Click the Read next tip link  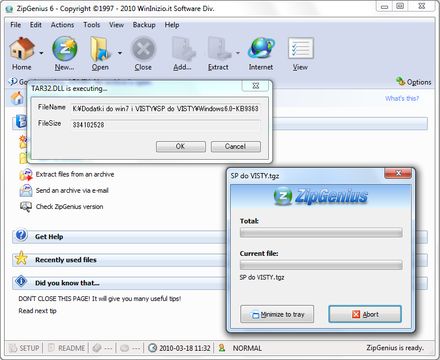coord(37,311)
